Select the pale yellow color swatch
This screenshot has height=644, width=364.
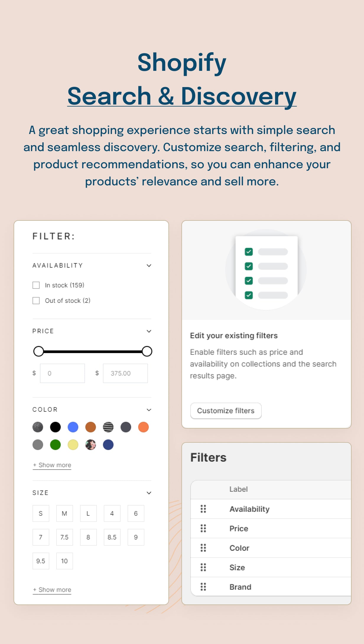pyautogui.click(x=73, y=445)
